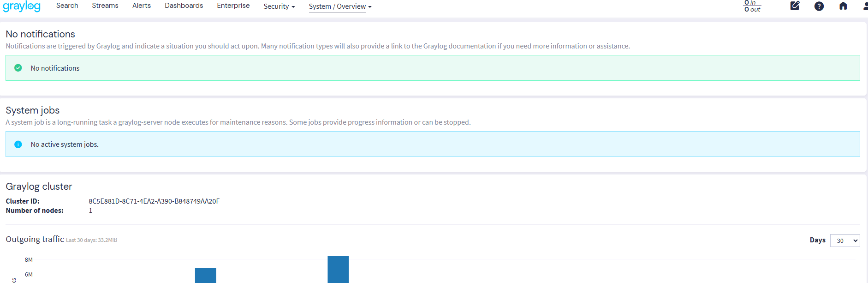
Task: Go to the home page icon
Action: tap(843, 6)
